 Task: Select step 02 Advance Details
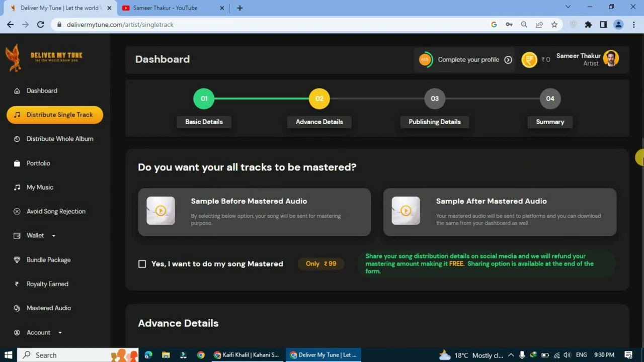pos(319,99)
